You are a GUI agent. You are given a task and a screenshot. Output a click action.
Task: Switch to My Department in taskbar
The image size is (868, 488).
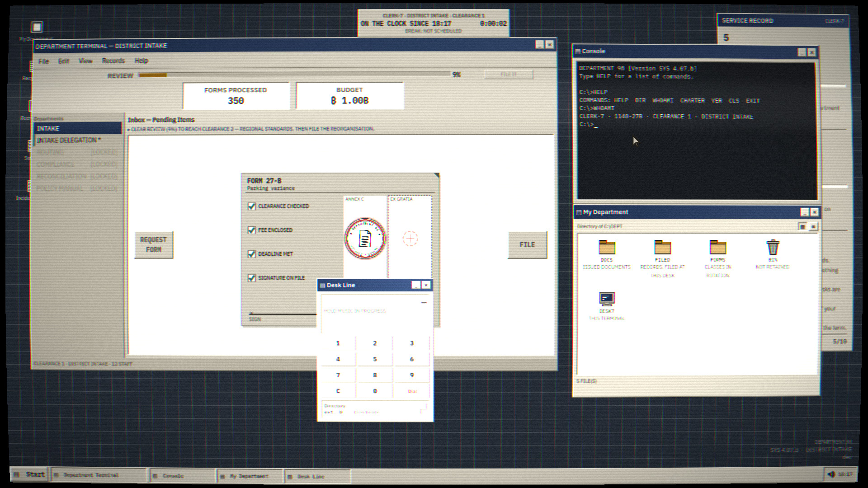coord(250,476)
